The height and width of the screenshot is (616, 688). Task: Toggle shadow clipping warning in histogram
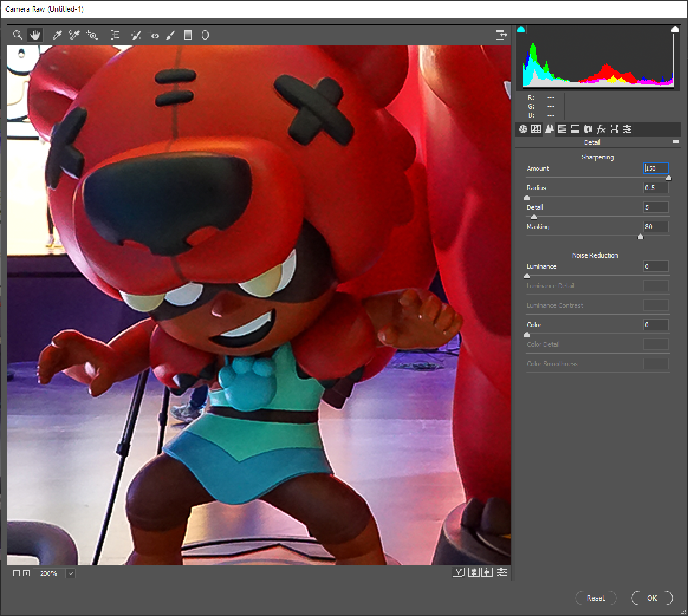[521, 30]
